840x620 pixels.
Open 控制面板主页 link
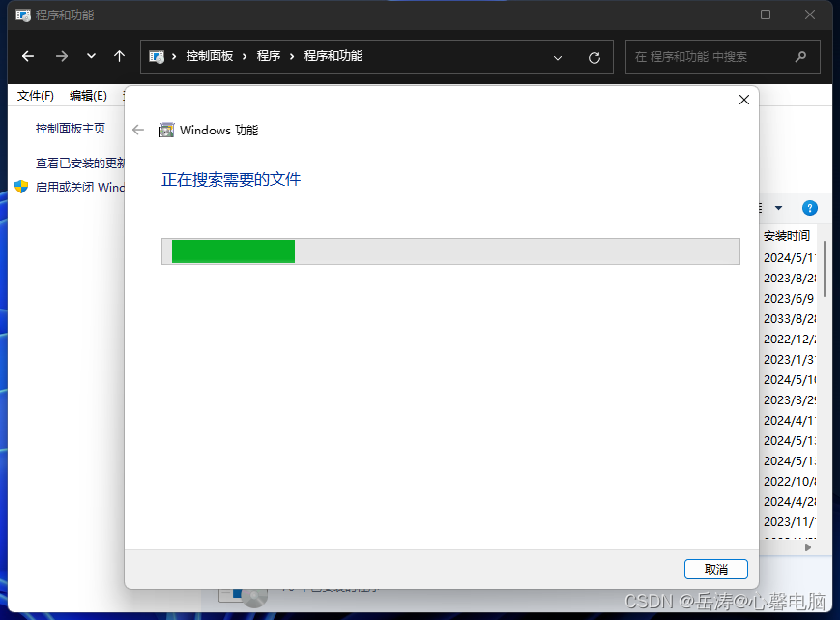point(71,128)
